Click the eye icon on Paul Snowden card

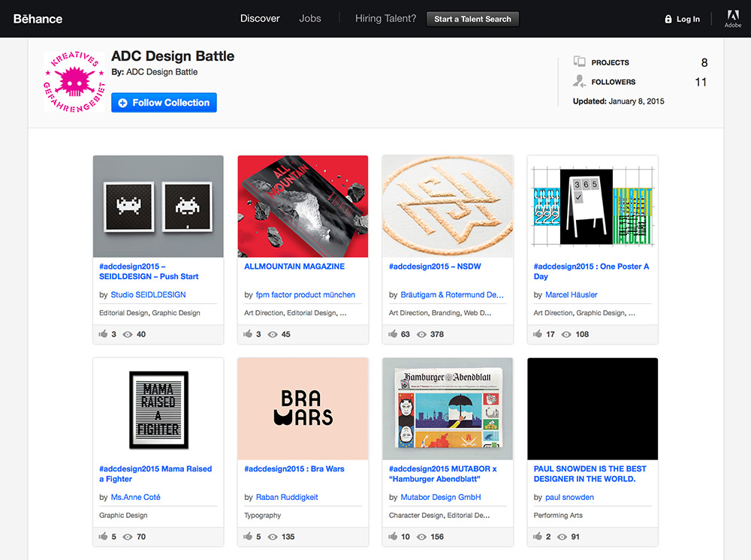(562, 537)
